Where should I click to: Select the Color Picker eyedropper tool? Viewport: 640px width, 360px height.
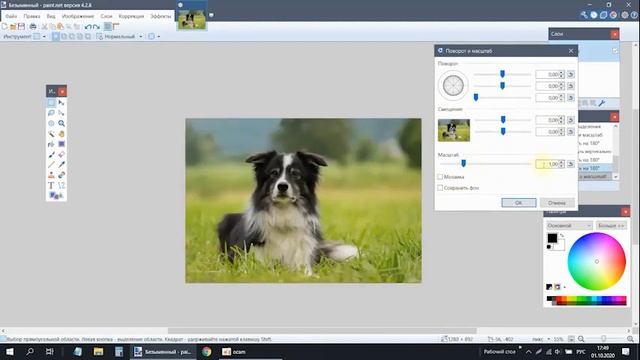tap(61, 164)
